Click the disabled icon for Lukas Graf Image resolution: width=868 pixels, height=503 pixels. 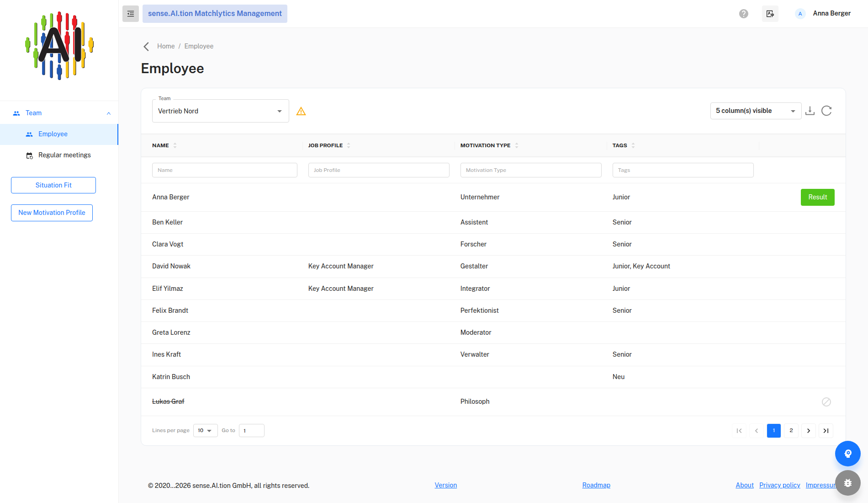pyautogui.click(x=826, y=402)
